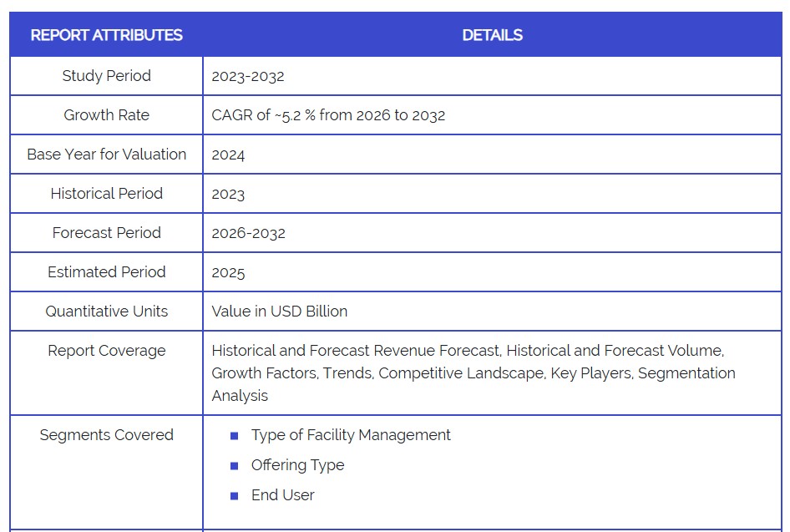This screenshot has height=532, width=790.
Task: Select the Report Coverage label
Action: click(x=106, y=351)
